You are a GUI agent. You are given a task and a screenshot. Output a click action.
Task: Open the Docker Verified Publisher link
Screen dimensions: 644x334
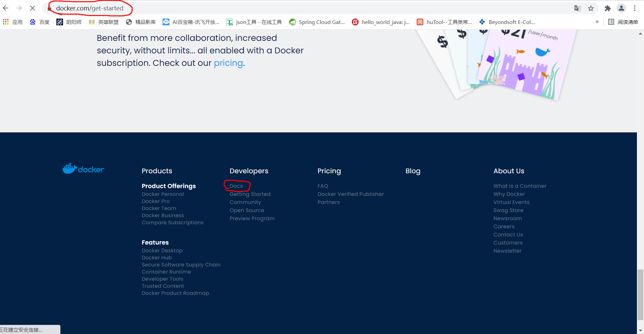pos(351,194)
